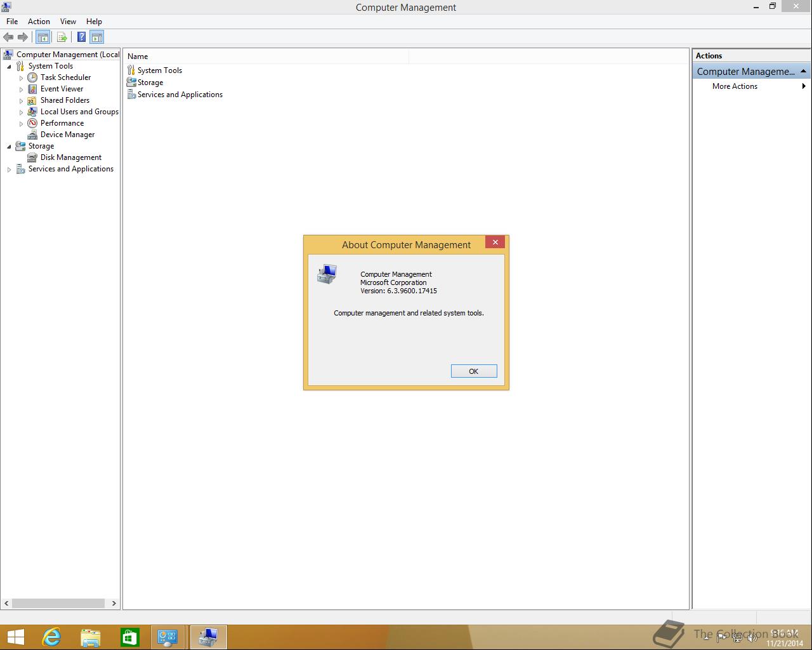Open the File menu
Viewport: 812px width, 650px height.
click(x=12, y=22)
